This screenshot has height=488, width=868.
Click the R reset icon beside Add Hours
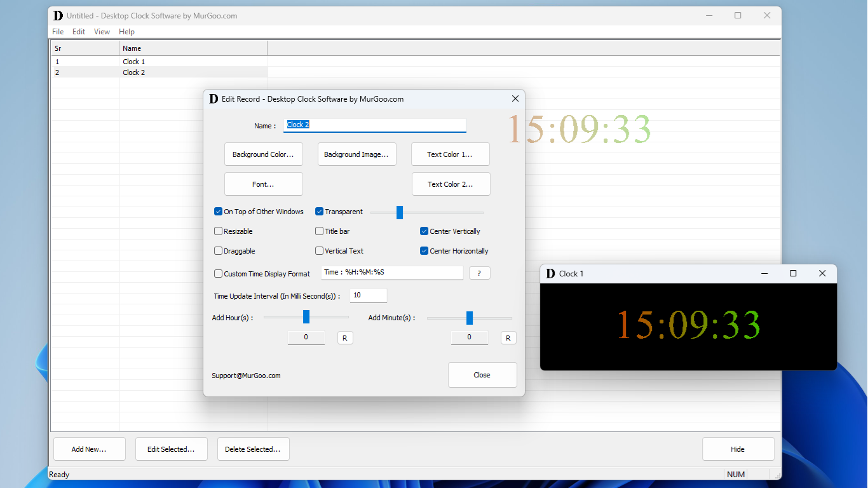(345, 337)
